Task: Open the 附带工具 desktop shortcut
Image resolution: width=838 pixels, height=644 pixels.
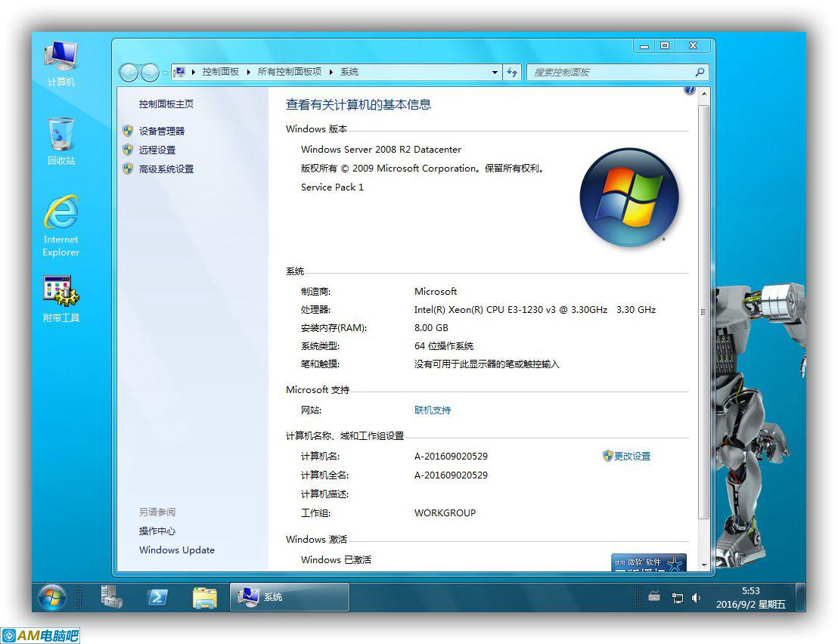Action: tap(61, 299)
